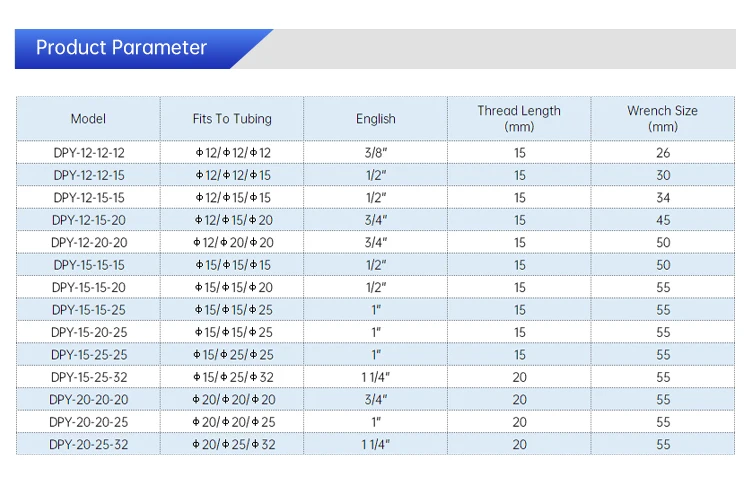Click tubing cell Φ15/Φ25/Φ25

[233, 355]
